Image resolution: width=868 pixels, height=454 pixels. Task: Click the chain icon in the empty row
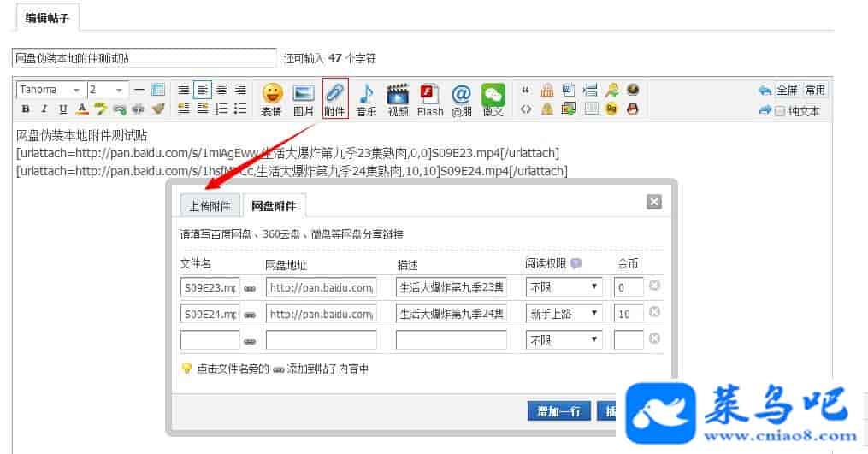(251, 342)
